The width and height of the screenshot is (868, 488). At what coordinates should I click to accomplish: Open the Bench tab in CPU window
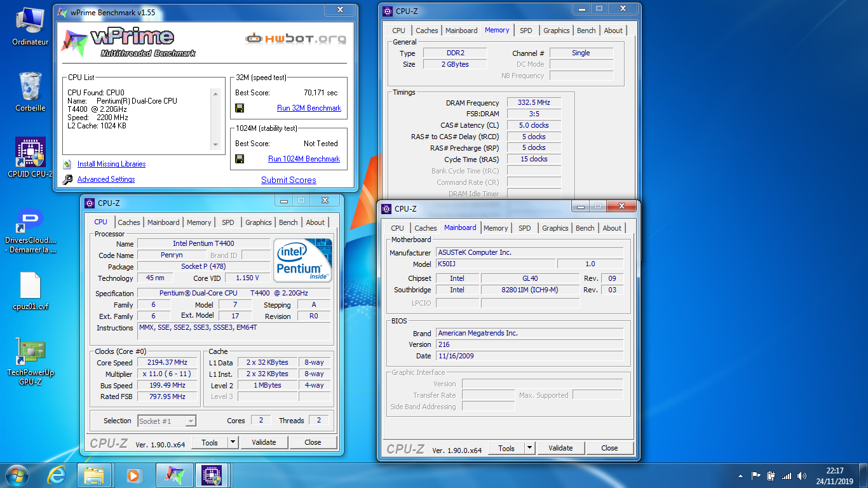click(x=288, y=222)
